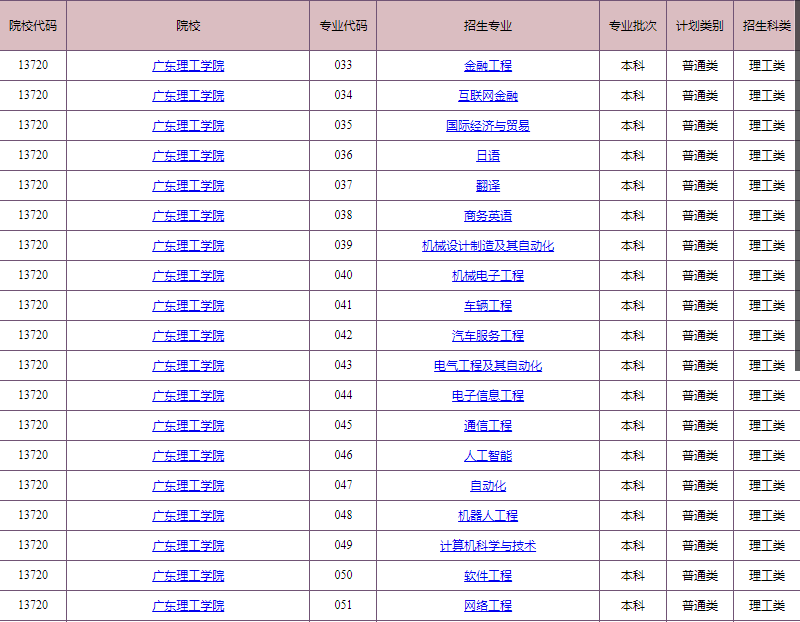This screenshot has width=800, height=622.
Task: Click 广东理工学院 link in row 038
Action: pos(188,216)
